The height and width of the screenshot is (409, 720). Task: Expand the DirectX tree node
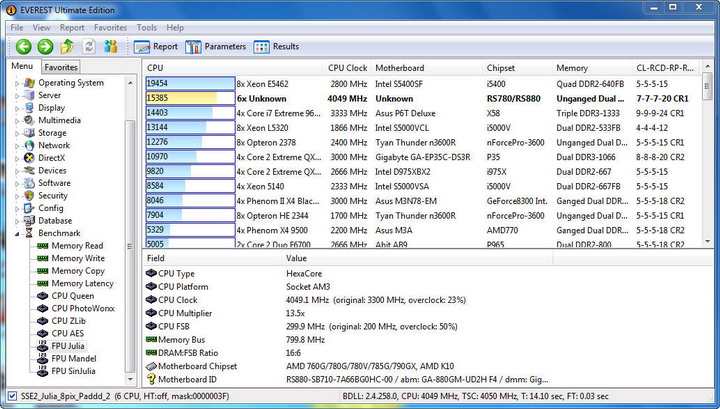click(17, 158)
